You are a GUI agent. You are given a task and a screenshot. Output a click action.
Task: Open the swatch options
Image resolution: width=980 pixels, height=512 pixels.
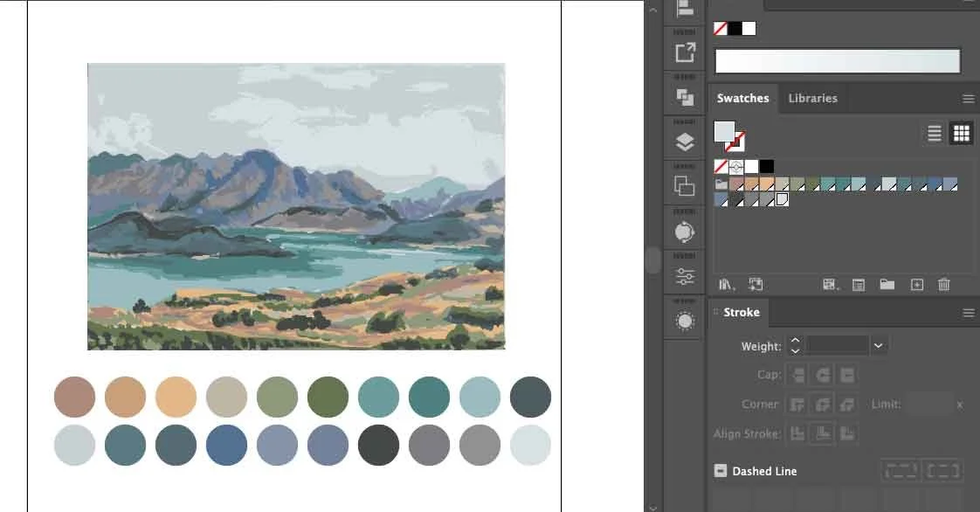(x=858, y=284)
